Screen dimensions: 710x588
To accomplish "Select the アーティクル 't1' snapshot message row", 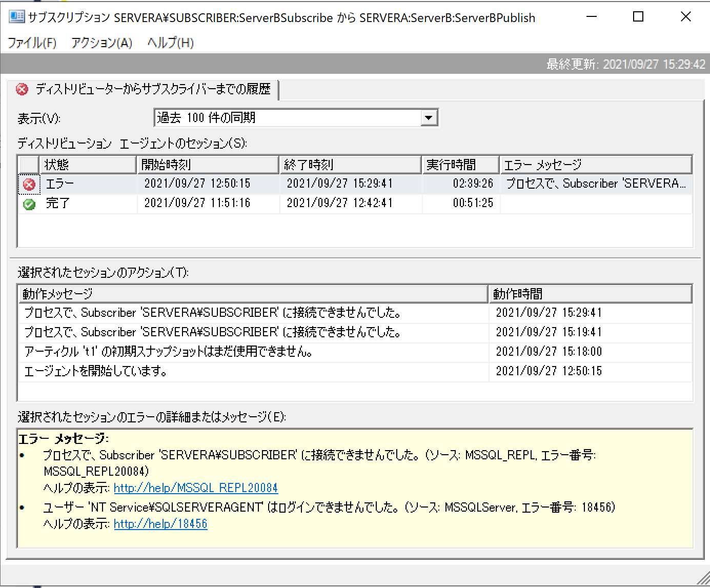I will pyautogui.click(x=205, y=351).
